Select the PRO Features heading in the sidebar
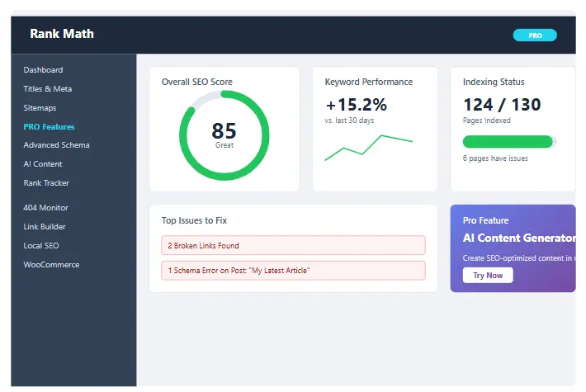 pos(49,127)
